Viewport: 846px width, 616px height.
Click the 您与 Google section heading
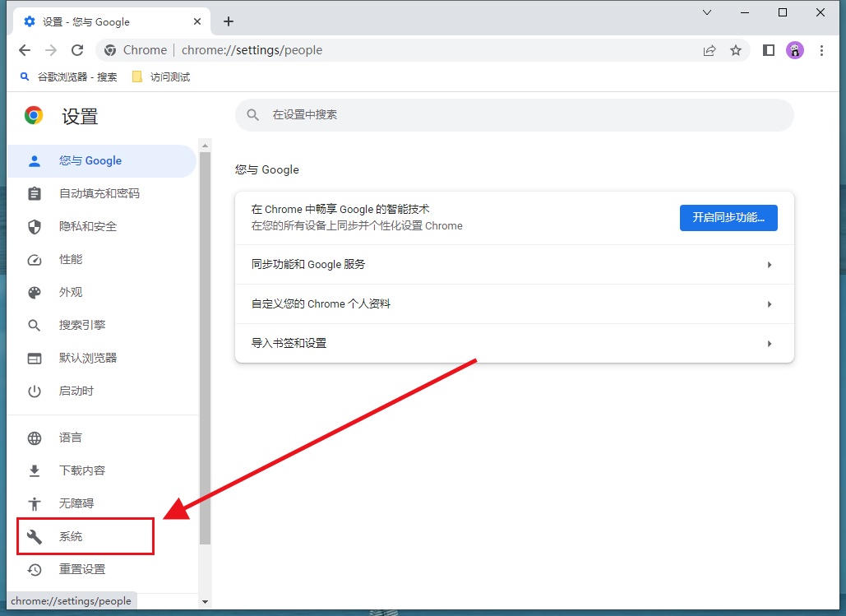coord(266,169)
